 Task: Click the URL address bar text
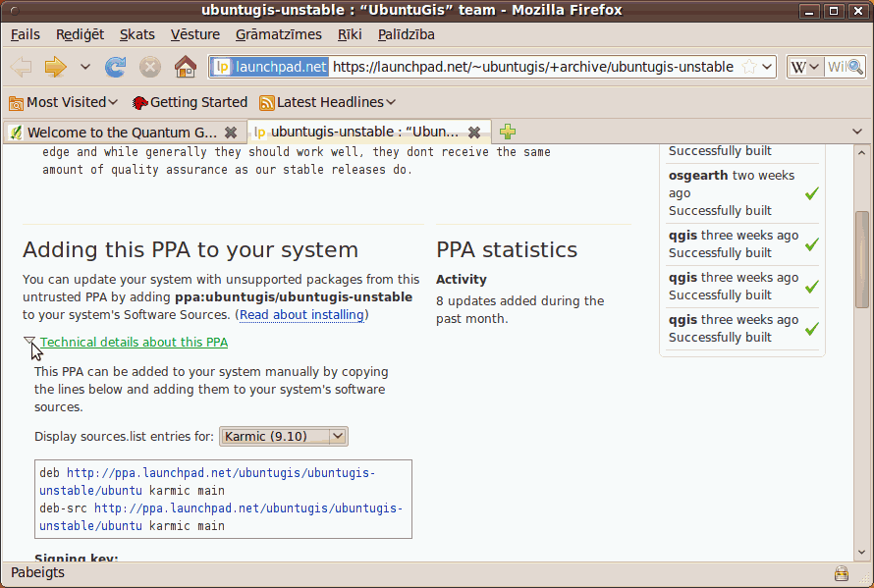click(533, 67)
